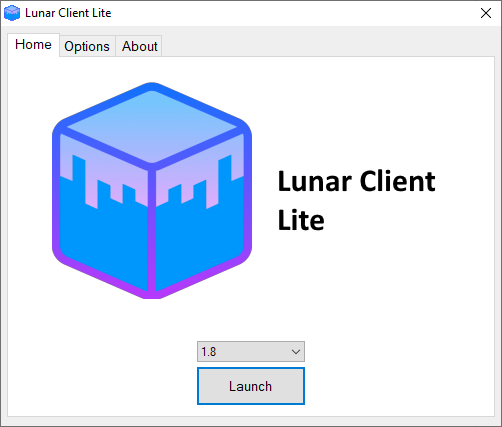Click the large Lunar Client cube logo

[x=152, y=191]
